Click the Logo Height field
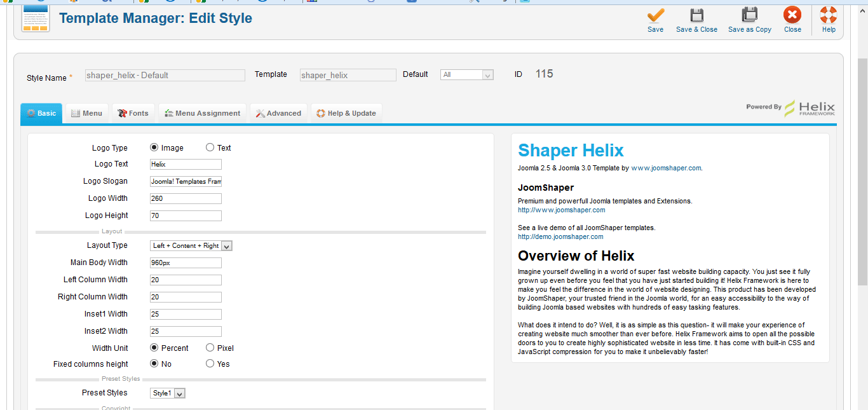The height and width of the screenshot is (410, 868). click(x=186, y=215)
